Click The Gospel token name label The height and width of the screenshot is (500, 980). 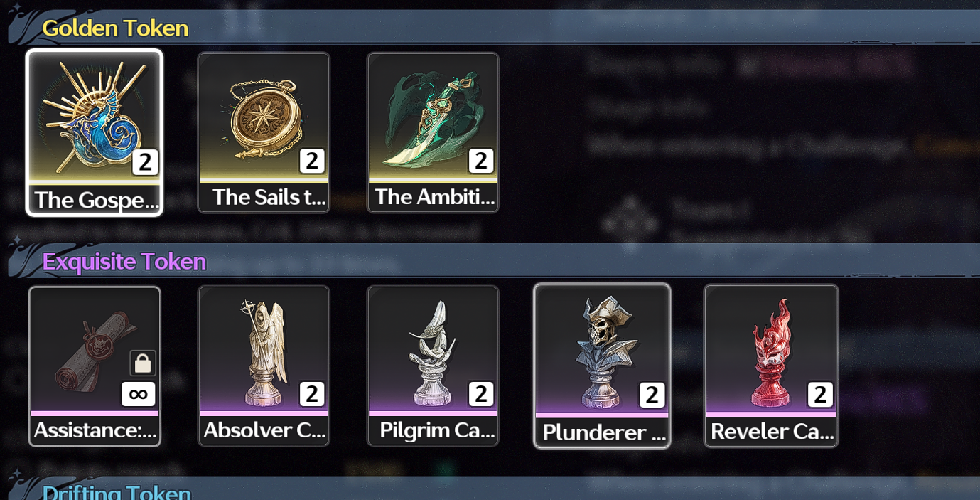(x=96, y=200)
